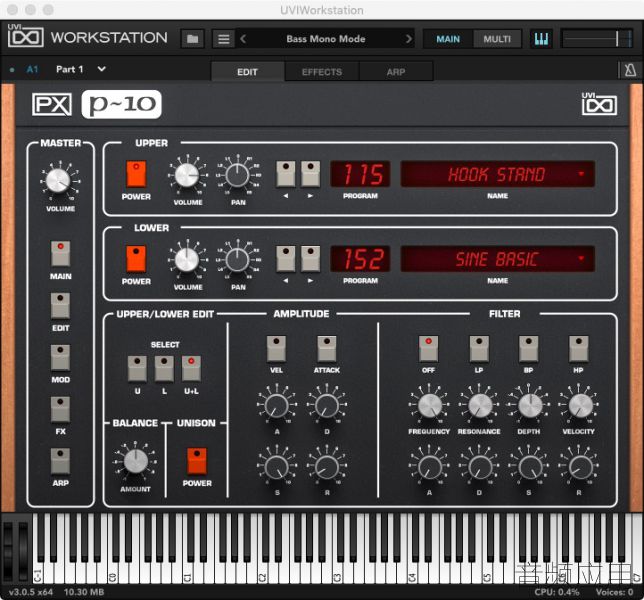
Task: Click the Lower pan knob
Action: coord(237,260)
